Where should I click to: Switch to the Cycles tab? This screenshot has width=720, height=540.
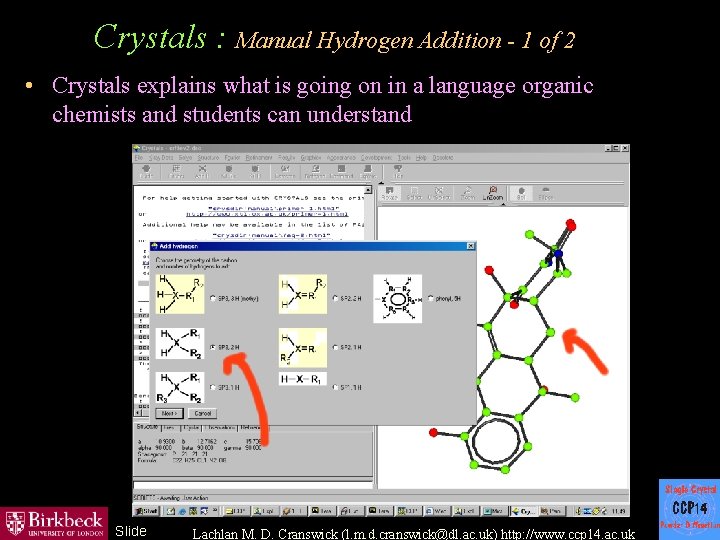point(191,428)
